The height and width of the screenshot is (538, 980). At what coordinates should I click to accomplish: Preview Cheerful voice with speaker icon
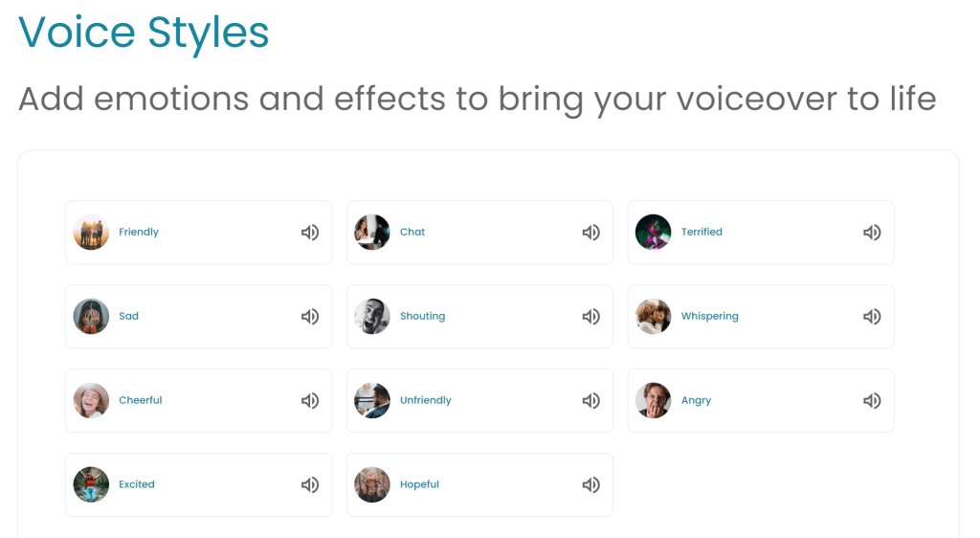(x=310, y=401)
